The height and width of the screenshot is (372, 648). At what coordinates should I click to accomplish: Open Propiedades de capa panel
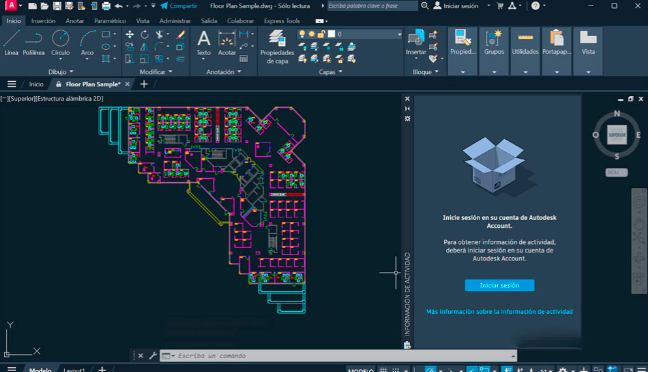[277, 47]
